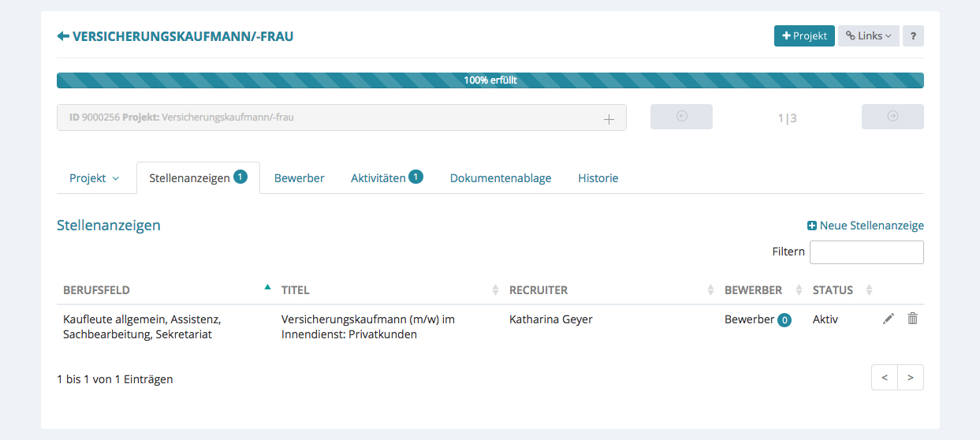Sort by Berufsfeld column header
980x440 pixels.
[96, 290]
